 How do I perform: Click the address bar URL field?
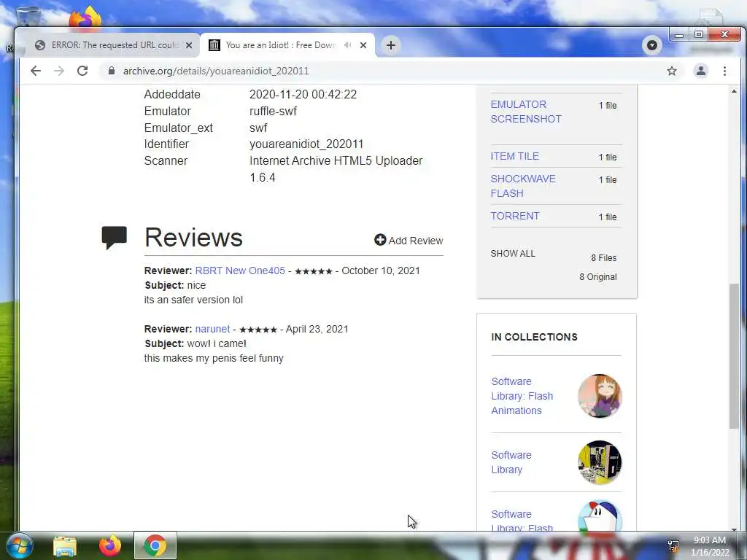coord(391,71)
